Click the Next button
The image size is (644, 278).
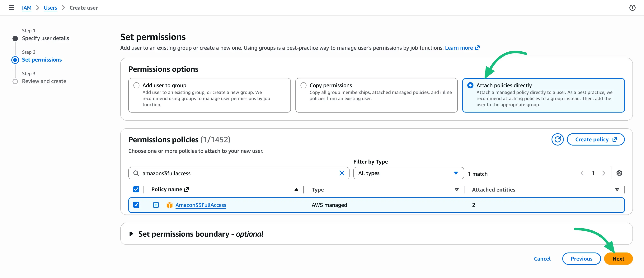tap(618, 258)
